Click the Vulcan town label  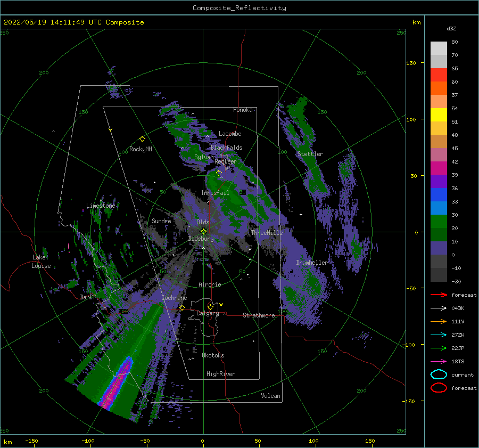tap(271, 396)
